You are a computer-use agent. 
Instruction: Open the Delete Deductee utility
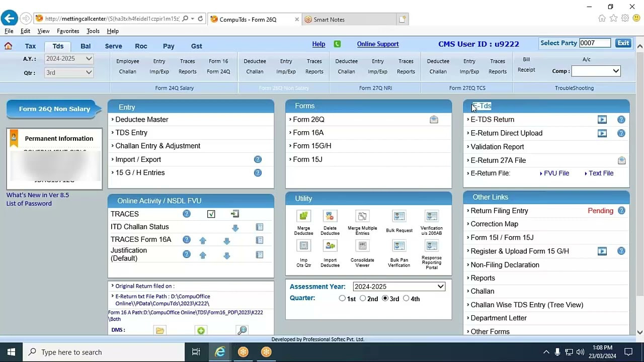[x=330, y=216]
